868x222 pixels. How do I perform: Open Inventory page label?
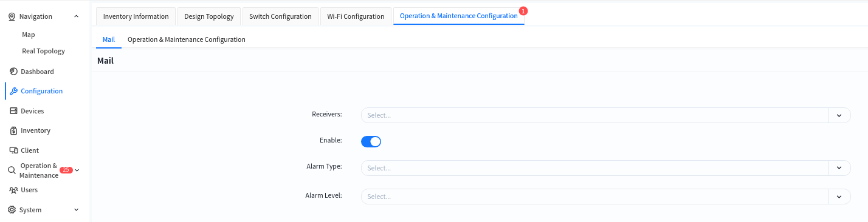pos(35,130)
